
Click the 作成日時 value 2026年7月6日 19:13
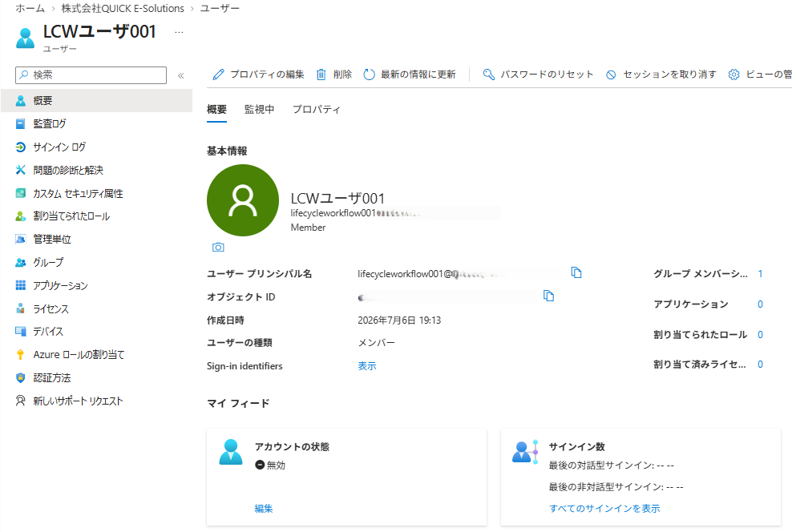pos(399,320)
